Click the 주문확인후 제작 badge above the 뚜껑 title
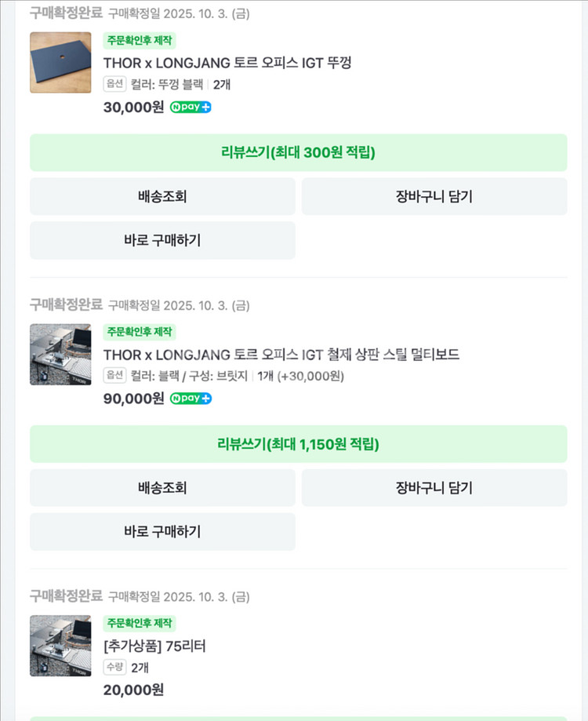588x721 pixels. pos(140,40)
